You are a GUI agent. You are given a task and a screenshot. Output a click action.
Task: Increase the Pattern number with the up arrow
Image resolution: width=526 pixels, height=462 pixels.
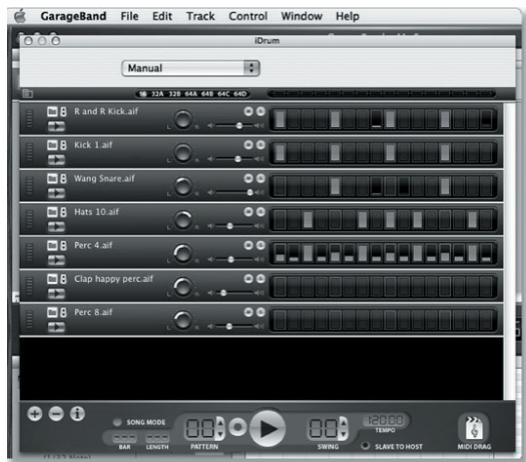pyautogui.click(x=220, y=423)
